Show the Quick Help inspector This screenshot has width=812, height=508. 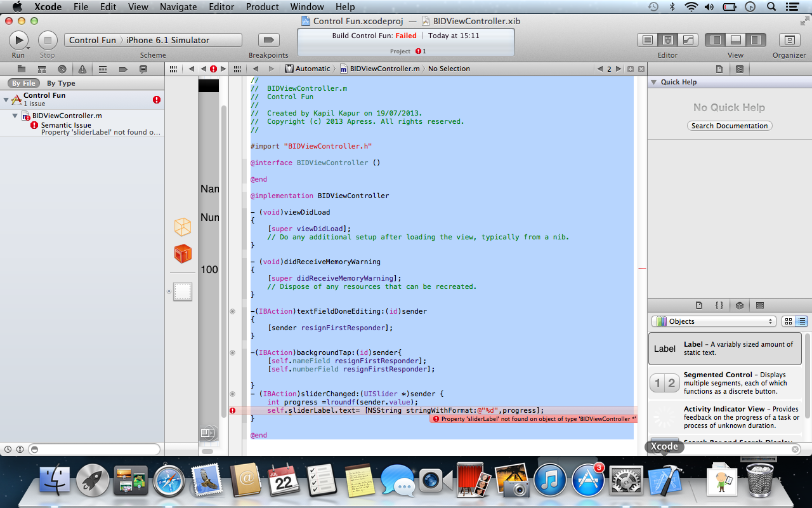(740, 69)
